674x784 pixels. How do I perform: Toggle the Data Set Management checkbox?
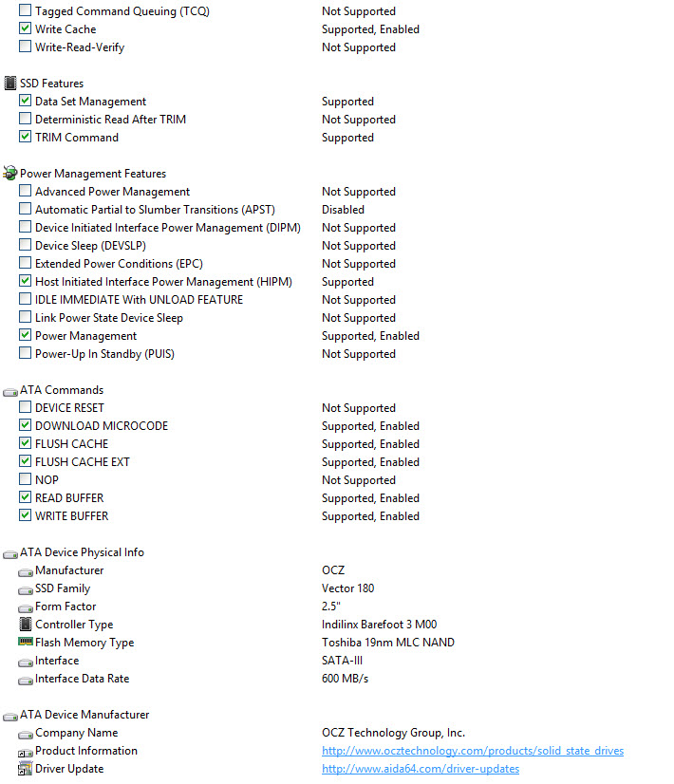25,101
